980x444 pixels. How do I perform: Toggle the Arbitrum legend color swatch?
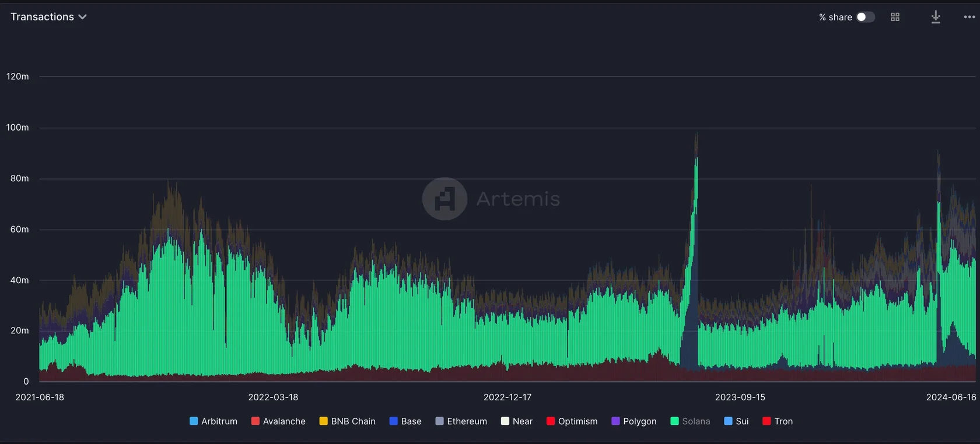point(194,421)
